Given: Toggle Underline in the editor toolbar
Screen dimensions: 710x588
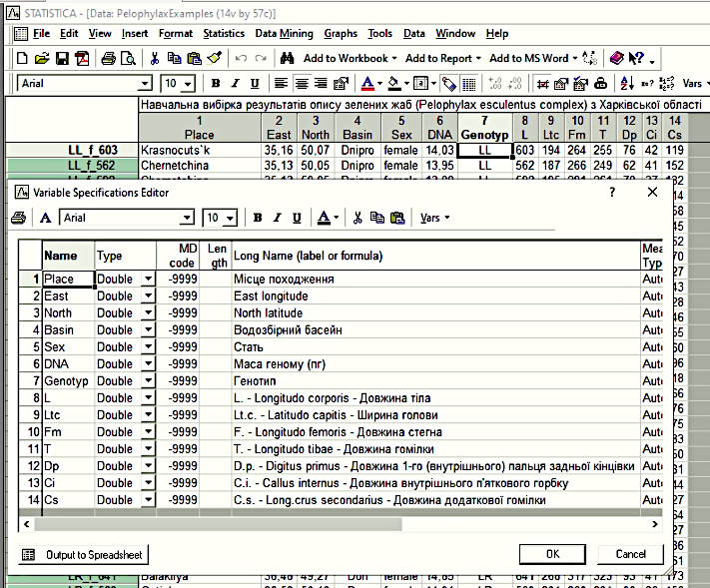Looking at the screenshot, I should click(x=297, y=218).
